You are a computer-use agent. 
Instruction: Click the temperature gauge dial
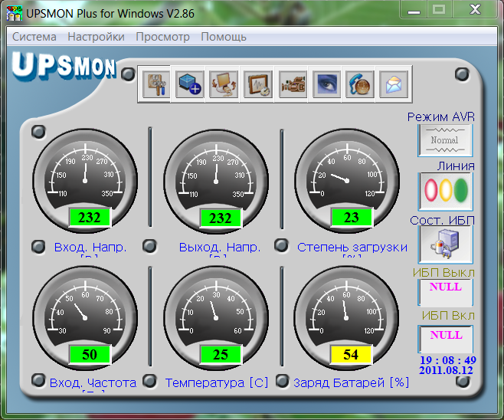click(x=216, y=317)
